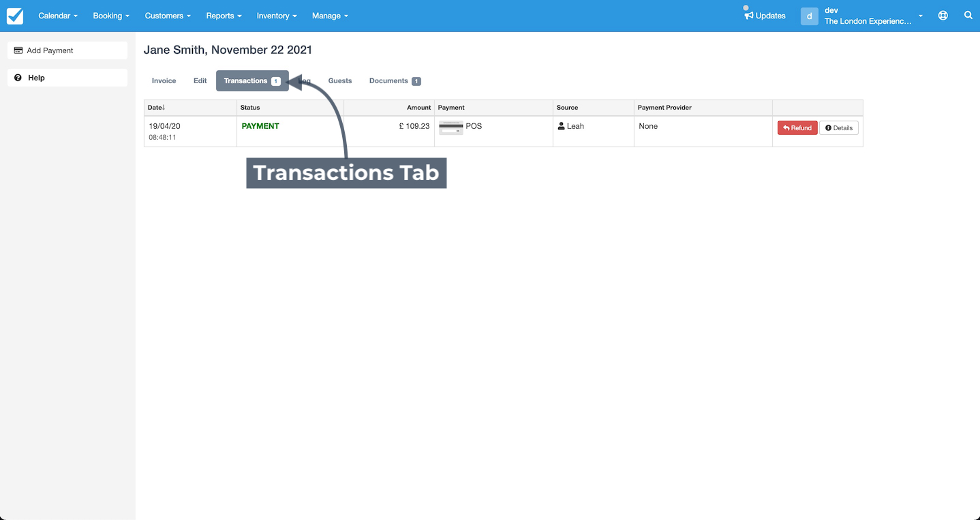This screenshot has height=520, width=980.
Task: Click the Jane Smith booking title
Action: pyautogui.click(x=228, y=50)
